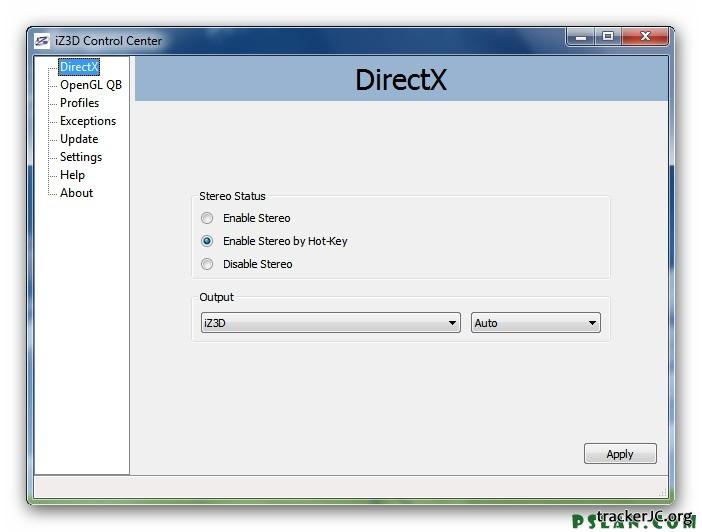Show the About page

tap(76, 193)
